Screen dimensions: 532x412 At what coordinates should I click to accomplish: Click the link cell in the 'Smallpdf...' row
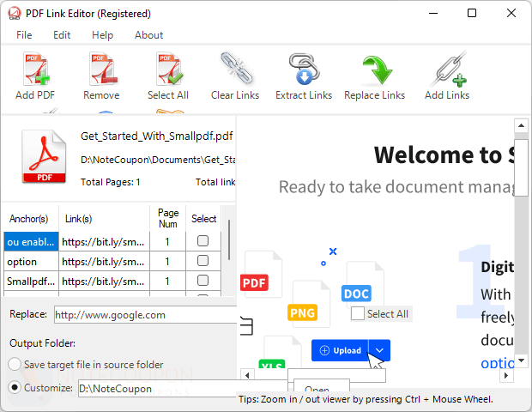pyautogui.click(x=104, y=281)
